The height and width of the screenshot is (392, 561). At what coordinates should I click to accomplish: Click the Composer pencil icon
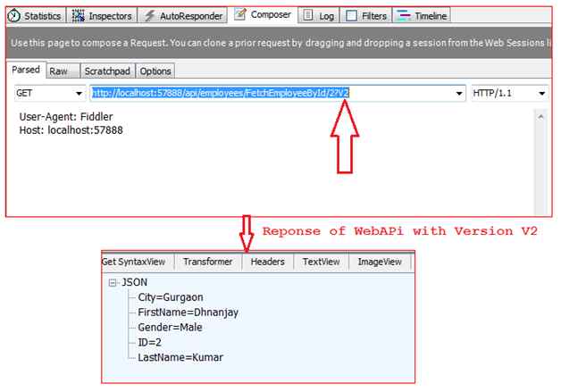tap(240, 14)
